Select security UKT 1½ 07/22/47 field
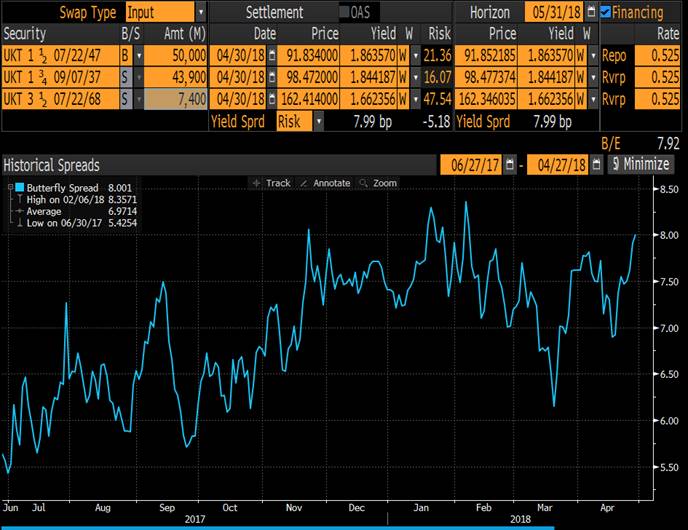688x530 pixels. [61, 55]
